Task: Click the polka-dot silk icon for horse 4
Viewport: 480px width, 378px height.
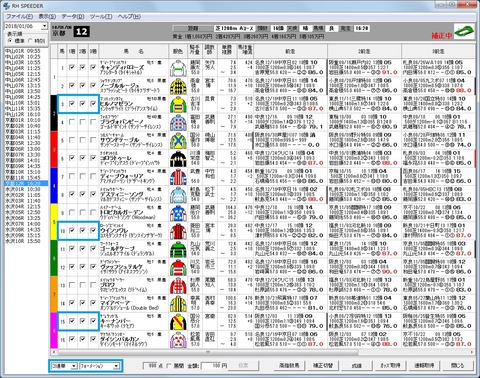Action: [178, 122]
